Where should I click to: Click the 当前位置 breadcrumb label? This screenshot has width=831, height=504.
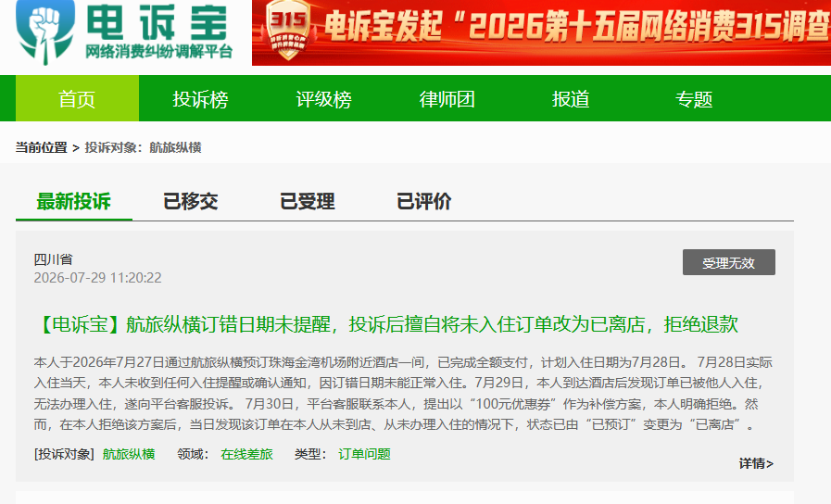click(42, 147)
